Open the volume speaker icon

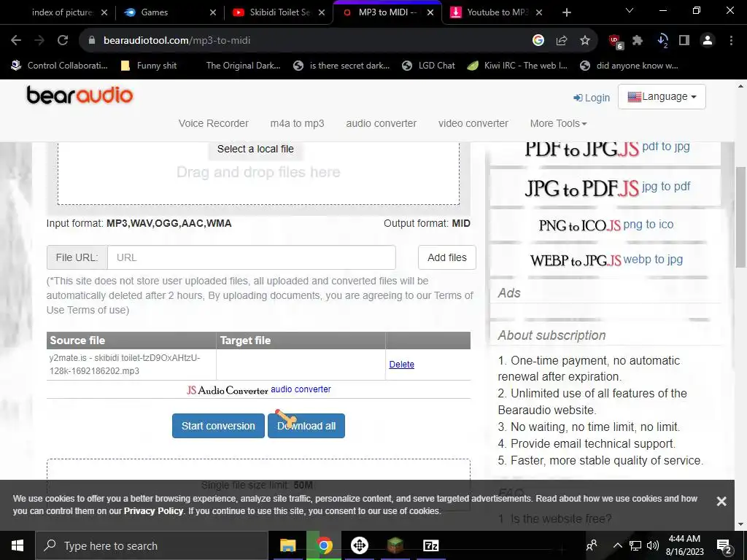pyautogui.click(x=653, y=545)
